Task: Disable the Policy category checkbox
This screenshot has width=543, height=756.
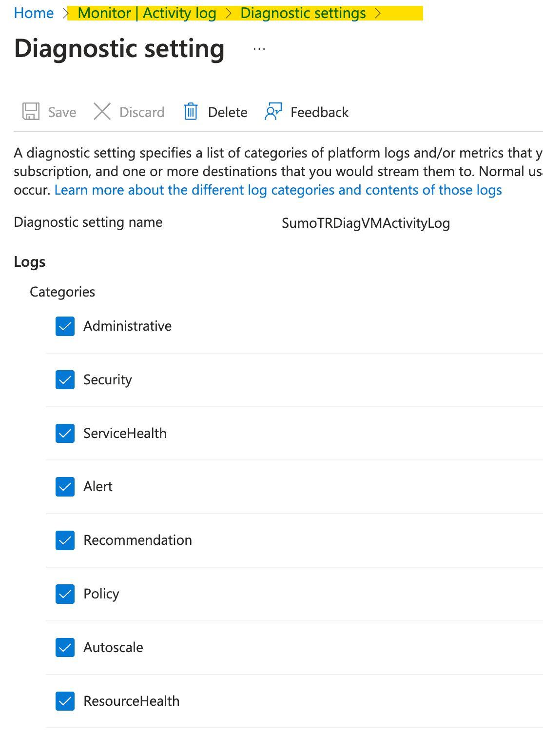Action: click(65, 594)
